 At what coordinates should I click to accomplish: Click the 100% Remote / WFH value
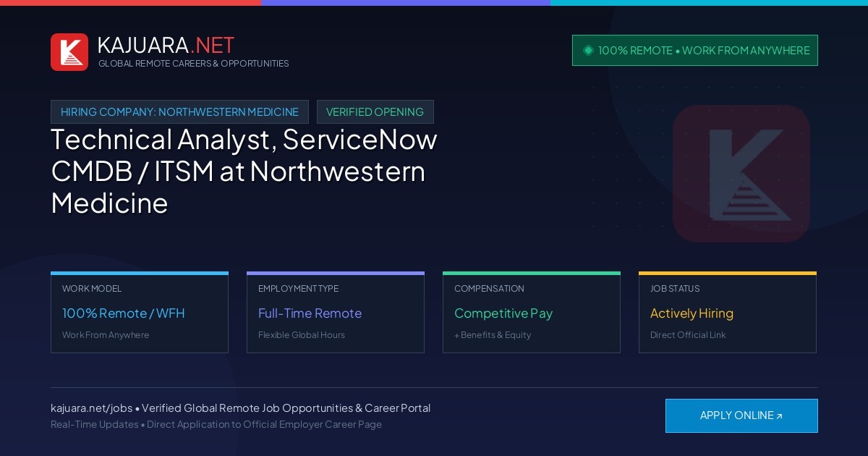coord(124,313)
